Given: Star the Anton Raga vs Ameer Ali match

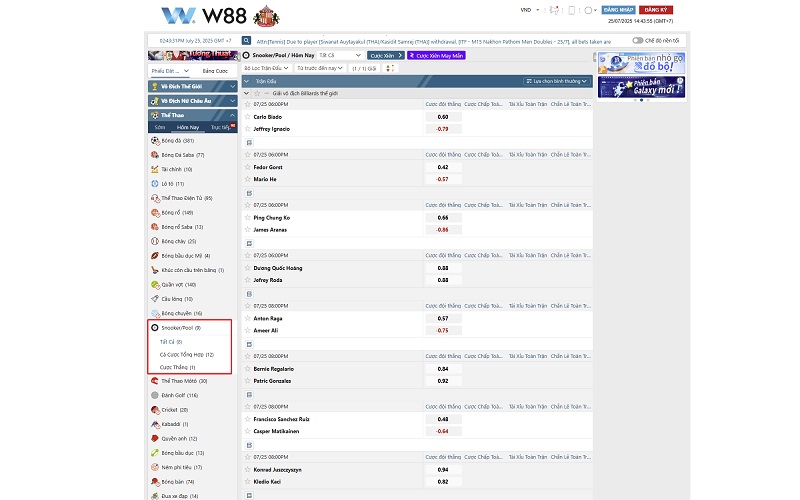Looking at the screenshot, I should click(248, 319).
